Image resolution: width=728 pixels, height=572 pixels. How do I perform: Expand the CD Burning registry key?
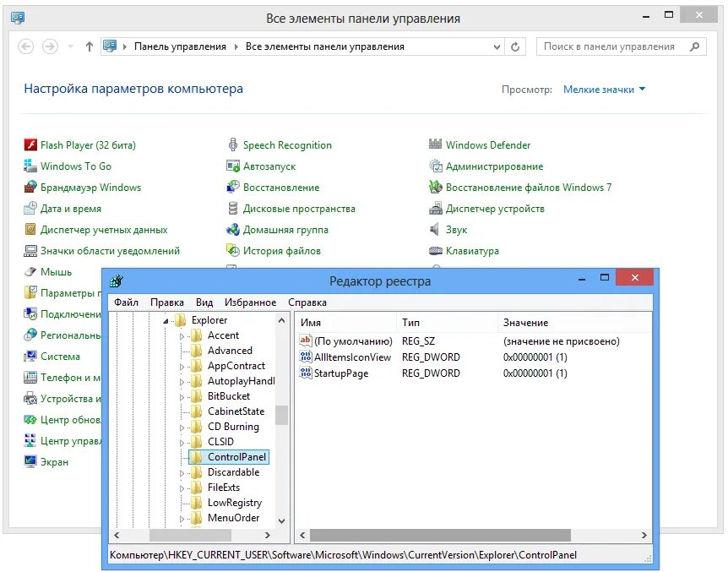point(182,428)
